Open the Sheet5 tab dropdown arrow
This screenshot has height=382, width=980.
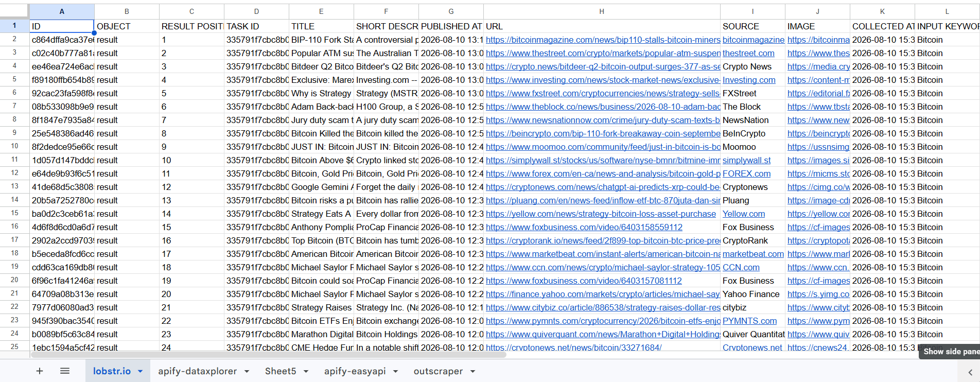306,371
